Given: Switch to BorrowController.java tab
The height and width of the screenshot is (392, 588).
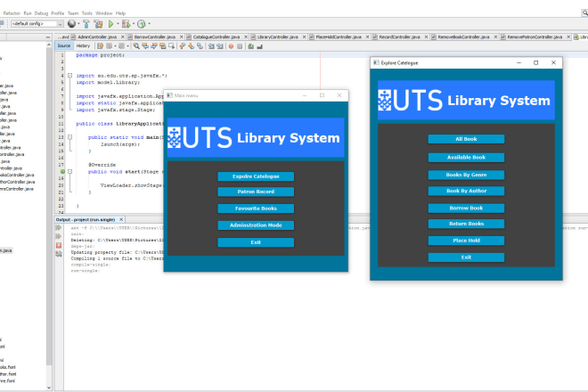Looking at the screenshot, I should click(154, 37).
